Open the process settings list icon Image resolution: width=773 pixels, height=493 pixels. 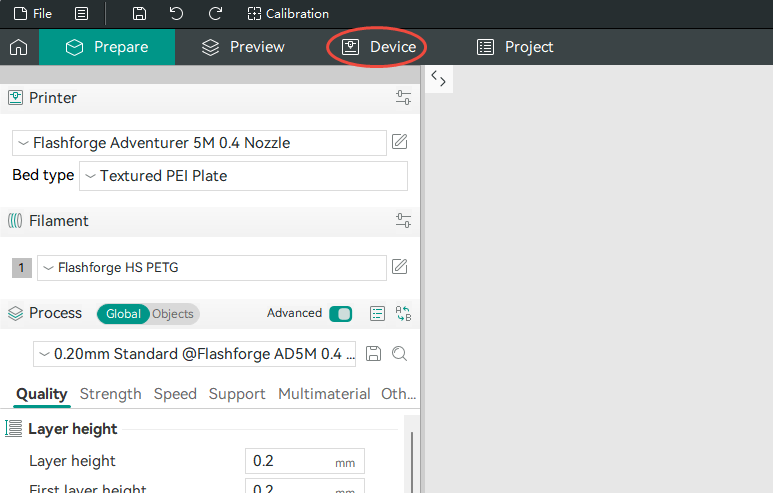click(377, 314)
